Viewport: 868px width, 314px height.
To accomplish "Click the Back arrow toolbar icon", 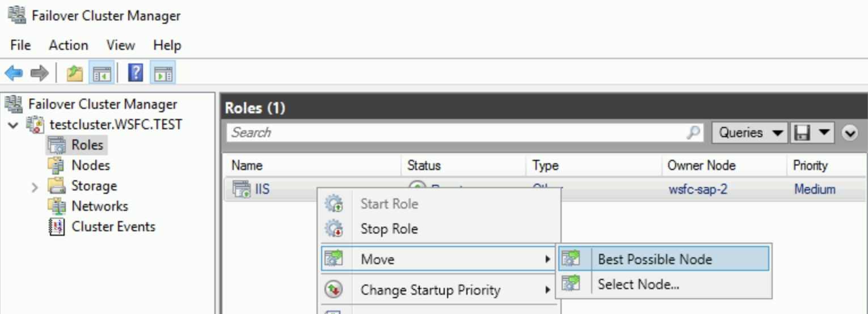I will [14, 73].
